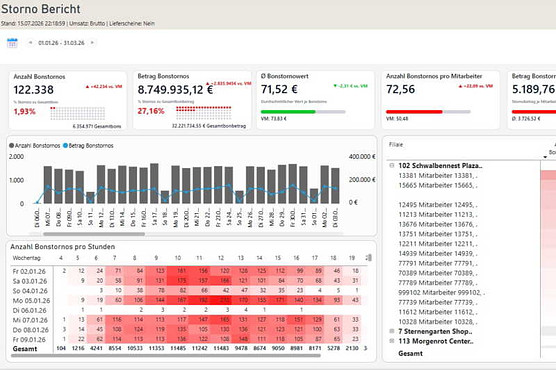556x370 pixels.
Task: Select employee row 13381 Mitarbeiter
Action: [x=438, y=175]
